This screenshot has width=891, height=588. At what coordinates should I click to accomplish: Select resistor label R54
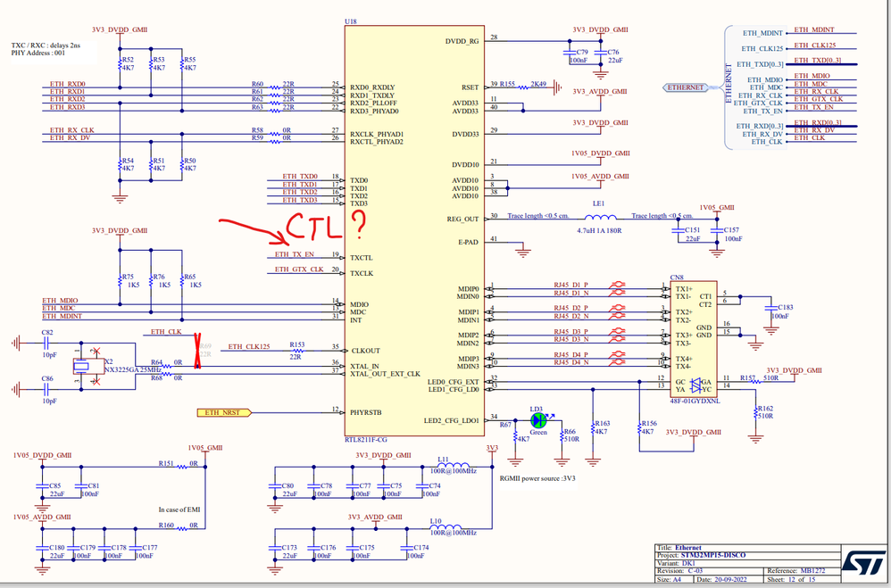128,161
